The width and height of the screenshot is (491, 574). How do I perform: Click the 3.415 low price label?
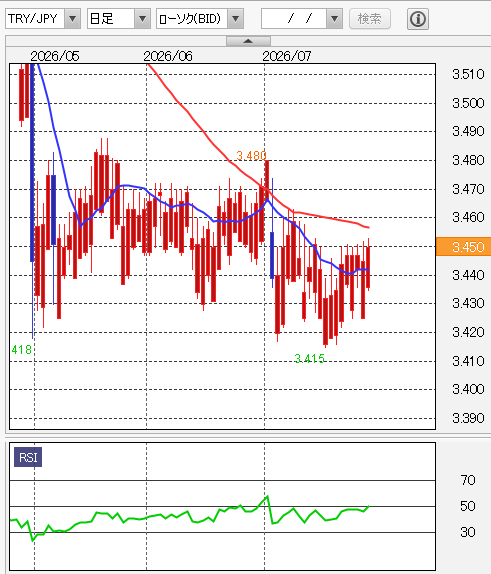(x=309, y=359)
